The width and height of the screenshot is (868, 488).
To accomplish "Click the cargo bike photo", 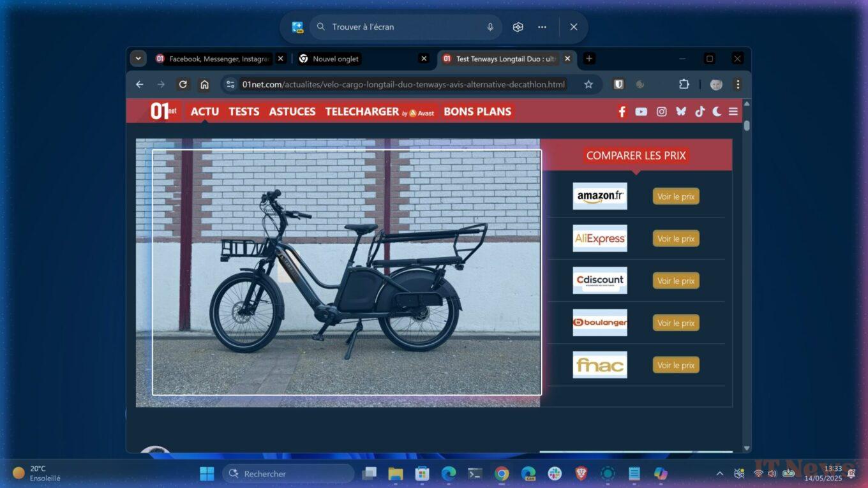I will click(x=338, y=273).
